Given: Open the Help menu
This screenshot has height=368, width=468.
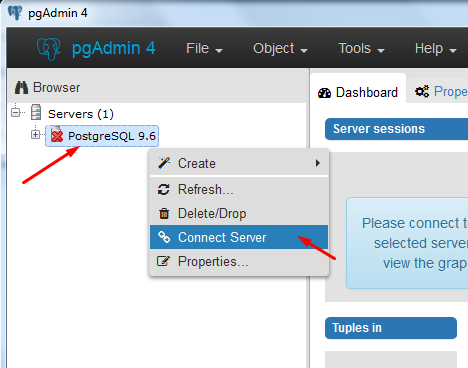Looking at the screenshot, I should pyautogui.click(x=435, y=49).
